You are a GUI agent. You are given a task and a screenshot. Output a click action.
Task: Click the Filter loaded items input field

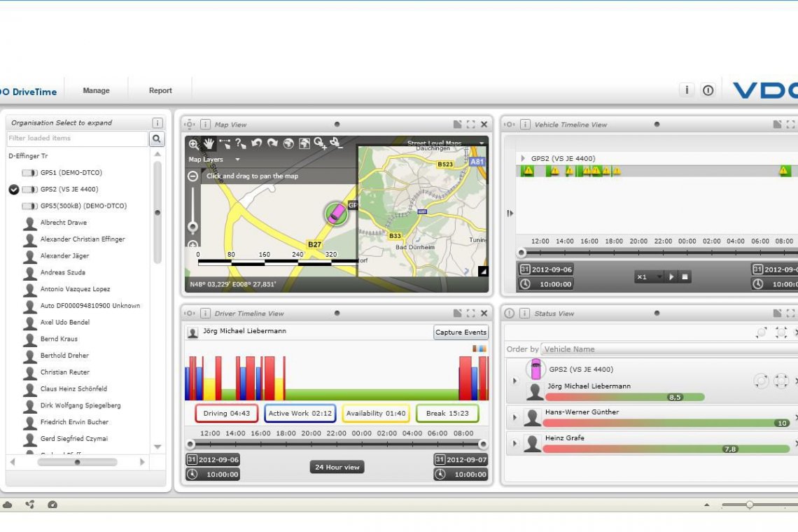point(77,139)
